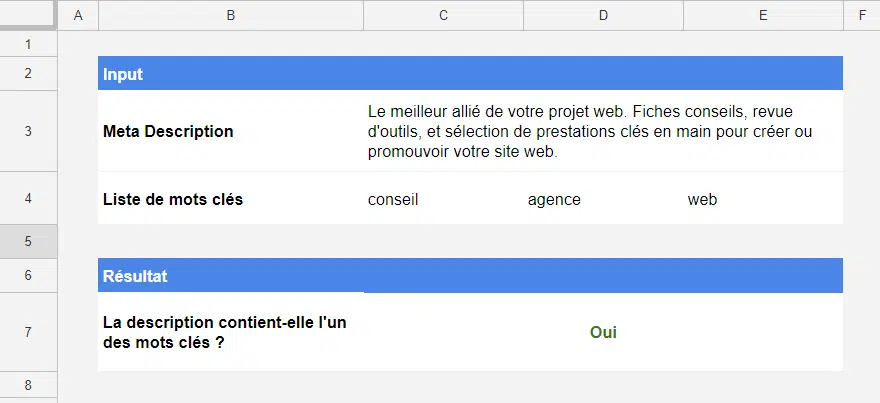Image resolution: width=880 pixels, height=403 pixels.
Task: Click the Meta Description label cell
Action: (231, 131)
